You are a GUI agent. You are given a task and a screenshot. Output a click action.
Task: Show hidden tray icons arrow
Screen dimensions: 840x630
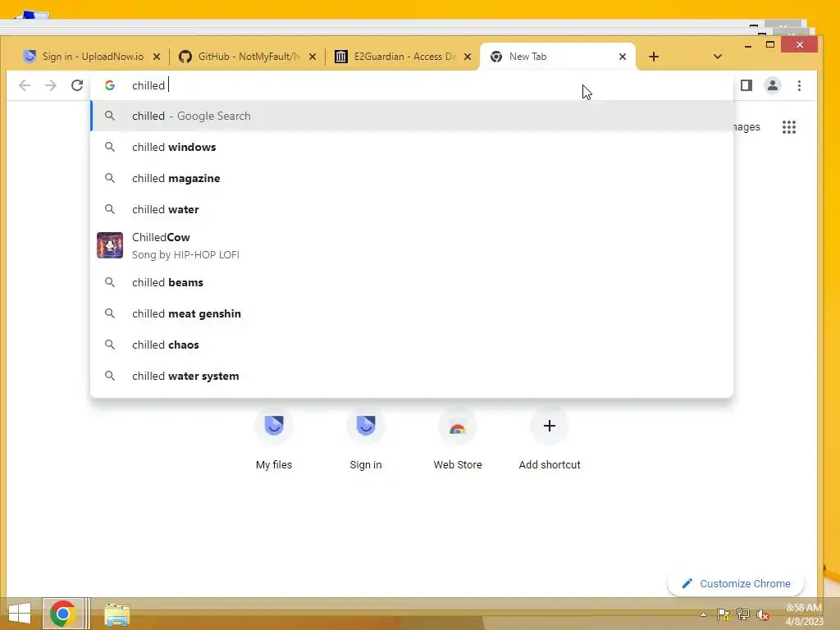(x=703, y=614)
